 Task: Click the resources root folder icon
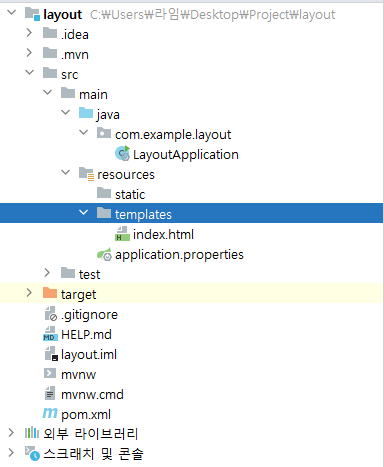click(x=87, y=174)
